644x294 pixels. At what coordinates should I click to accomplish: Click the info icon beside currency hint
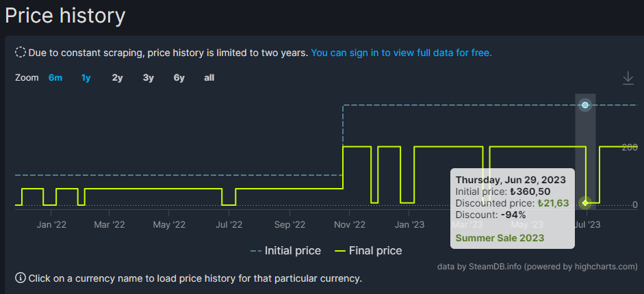(21, 278)
